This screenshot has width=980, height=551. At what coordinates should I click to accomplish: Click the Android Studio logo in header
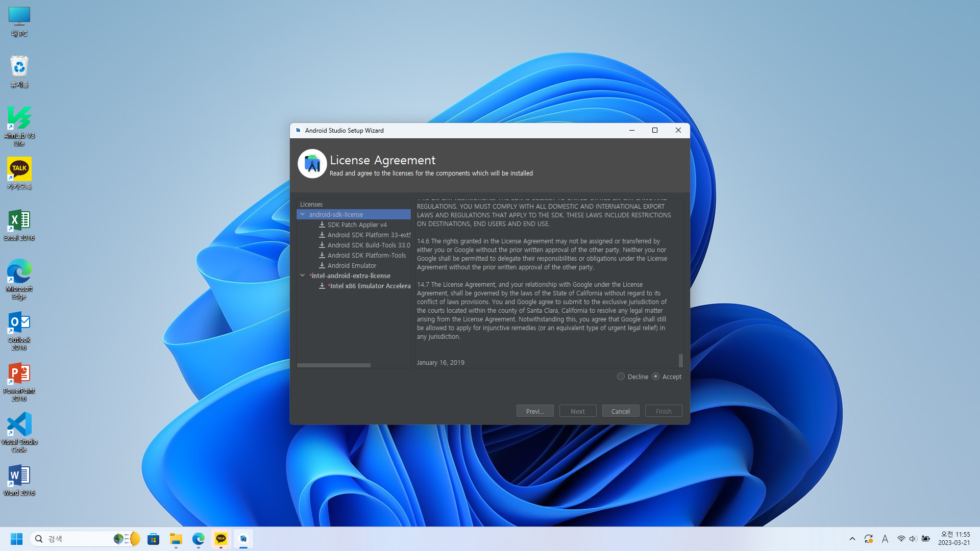pyautogui.click(x=312, y=164)
